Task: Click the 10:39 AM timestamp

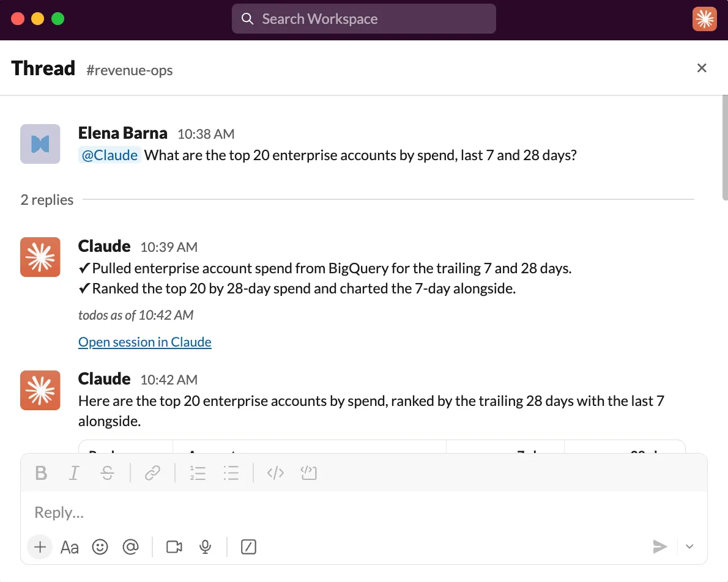Action: [x=169, y=247]
